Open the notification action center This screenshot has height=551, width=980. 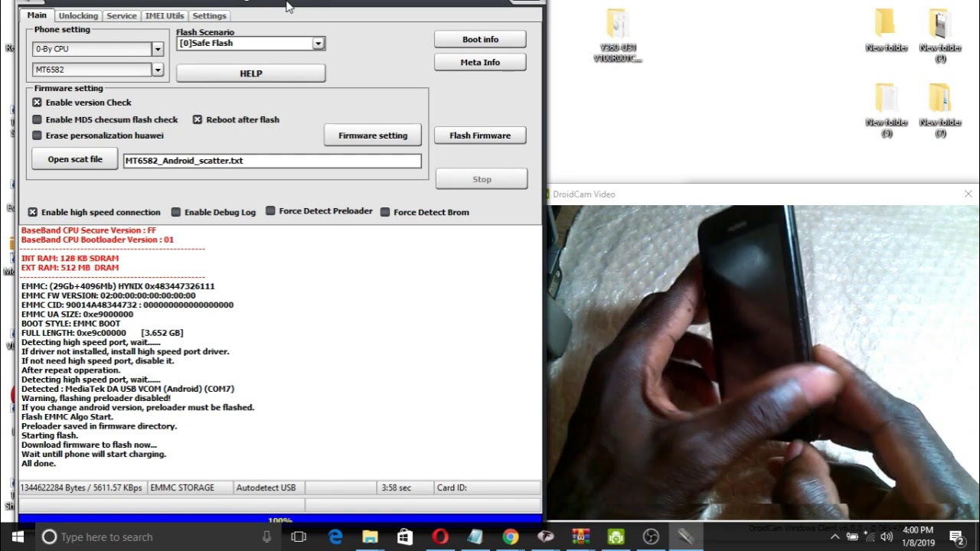(x=956, y=537)
